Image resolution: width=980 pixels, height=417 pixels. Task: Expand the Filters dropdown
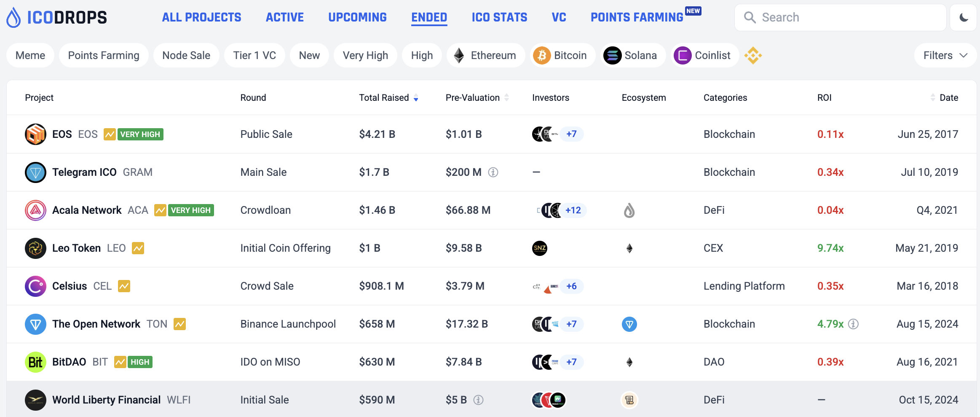[945, 55]
